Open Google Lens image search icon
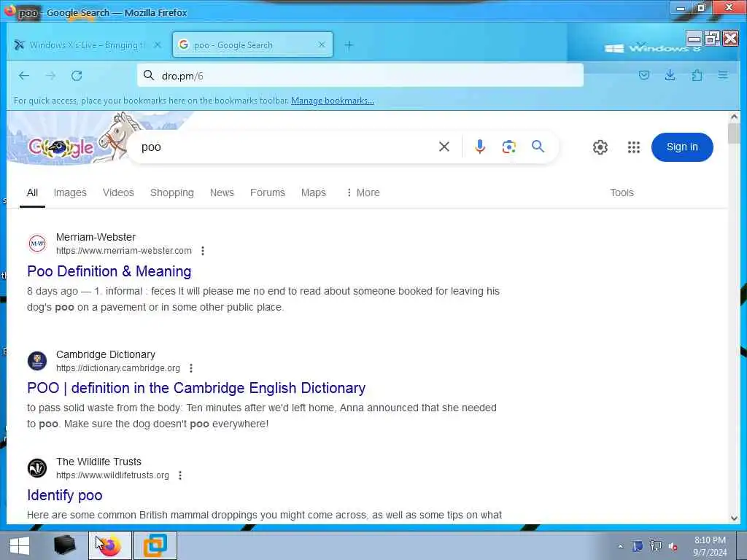747x560 pixels. (508, 147)
